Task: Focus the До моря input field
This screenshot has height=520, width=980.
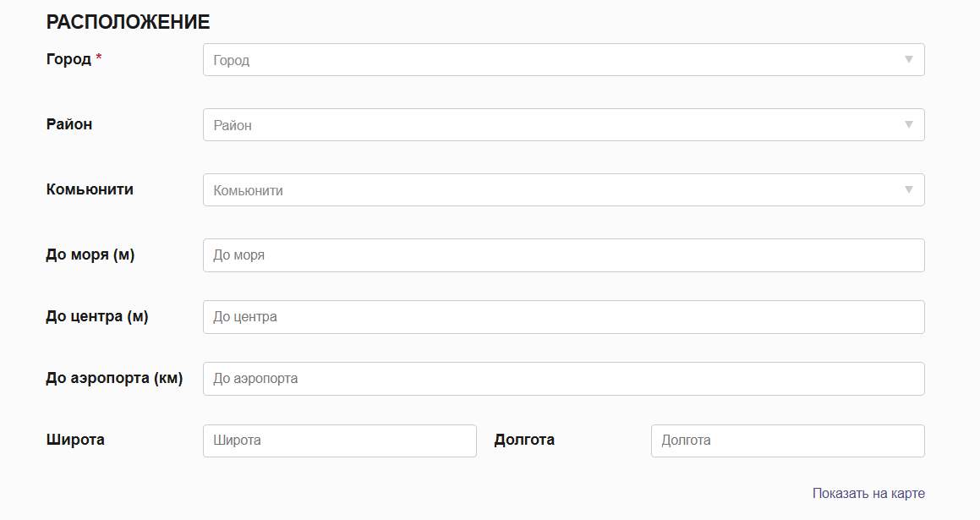Action: (x=563, y=255)
